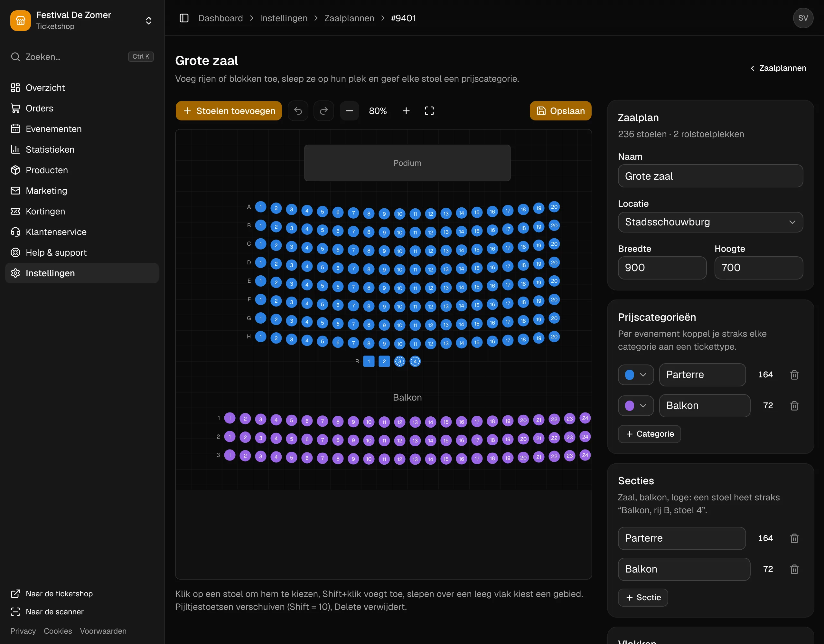Viewport: 824px width, 644px height.
Task: Open the Statistieken menu item
Action: [x=82, y=149]
